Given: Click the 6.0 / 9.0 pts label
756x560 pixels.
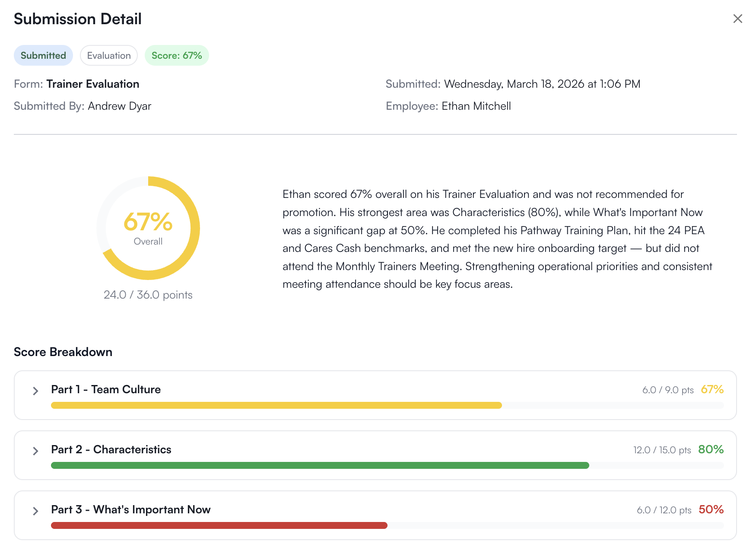Looking at the screenshot, I should (x=668, y=390).
